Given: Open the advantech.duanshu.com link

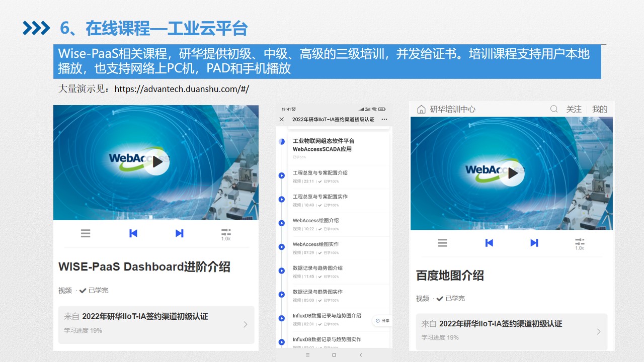Looking at the screenshot, I should pos(182,89).
